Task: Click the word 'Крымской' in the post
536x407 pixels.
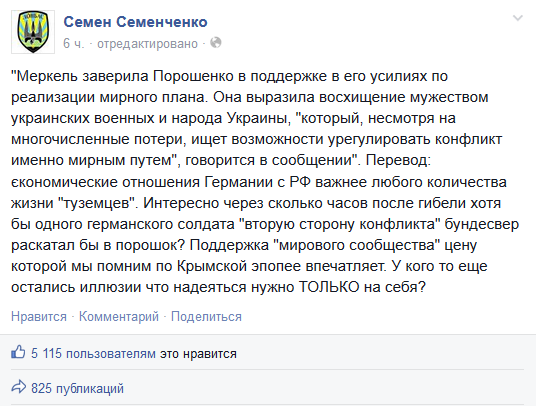Action: click(212, 266)
